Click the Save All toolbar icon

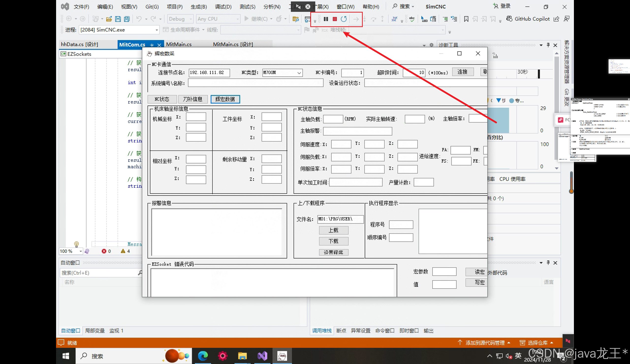click(x=127, y=19)
